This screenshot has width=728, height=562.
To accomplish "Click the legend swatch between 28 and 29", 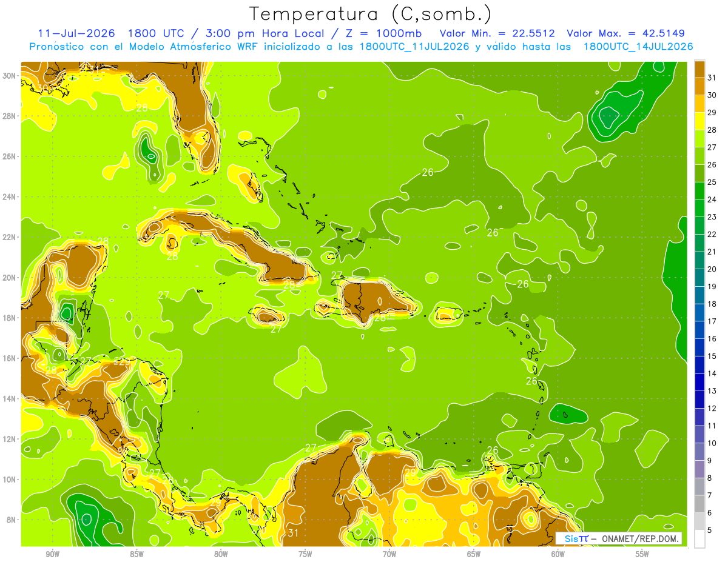I will pyautogui.click(x=699, y=121).
